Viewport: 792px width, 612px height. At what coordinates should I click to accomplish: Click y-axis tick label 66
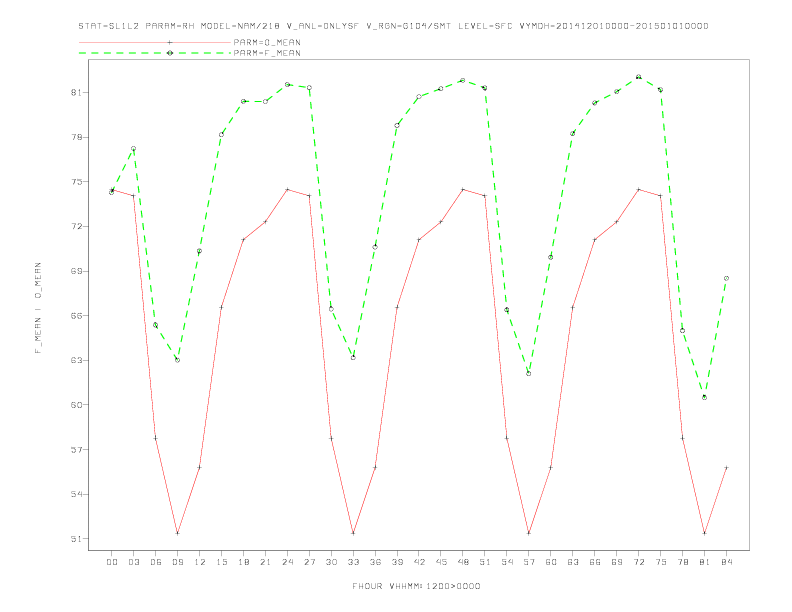[76, 316]
